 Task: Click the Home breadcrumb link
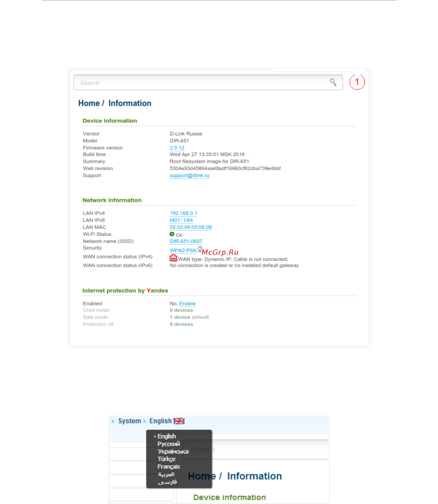89,103
